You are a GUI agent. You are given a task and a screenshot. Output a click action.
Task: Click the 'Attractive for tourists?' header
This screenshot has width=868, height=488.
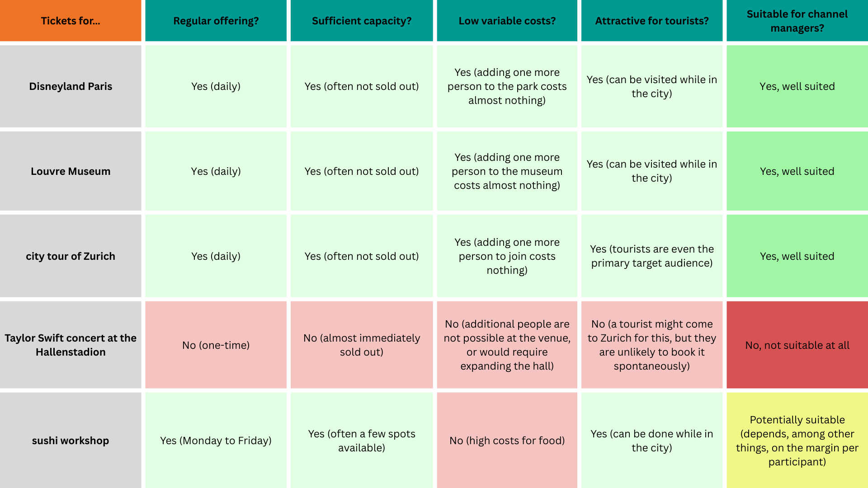coord(651,21)
